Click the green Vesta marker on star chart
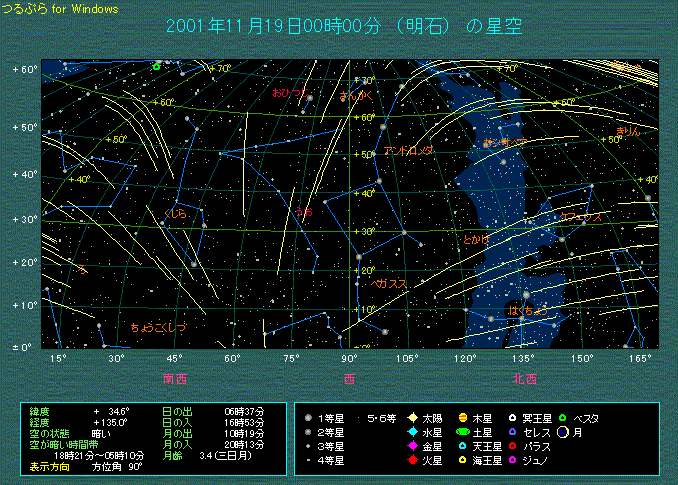The image size is (678, 485). tap(156, 67)
